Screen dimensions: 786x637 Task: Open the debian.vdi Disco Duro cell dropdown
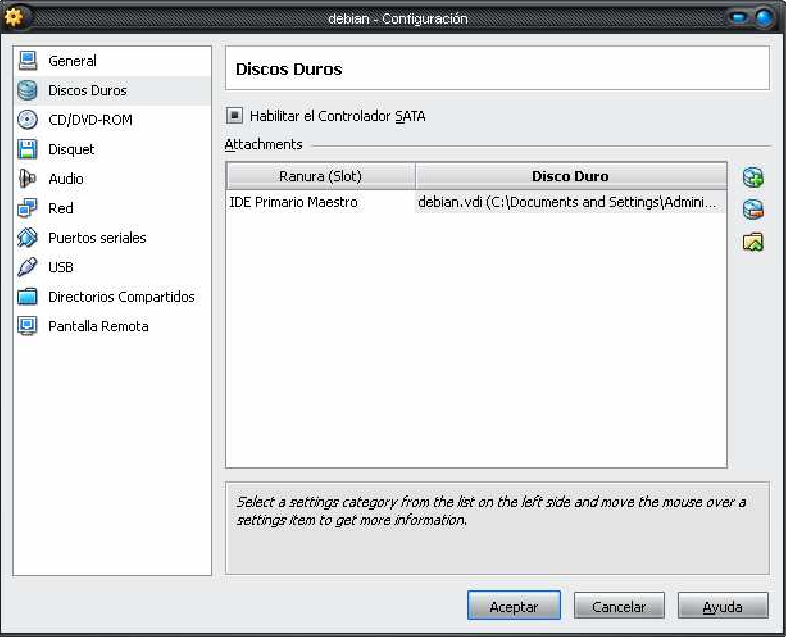[570, 203]
